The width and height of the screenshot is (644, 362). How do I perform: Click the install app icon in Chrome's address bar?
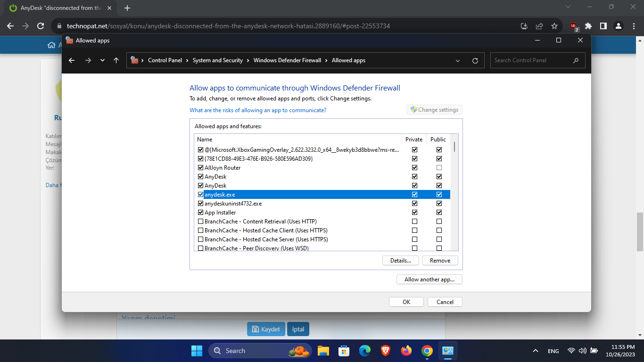pos(524,26)
